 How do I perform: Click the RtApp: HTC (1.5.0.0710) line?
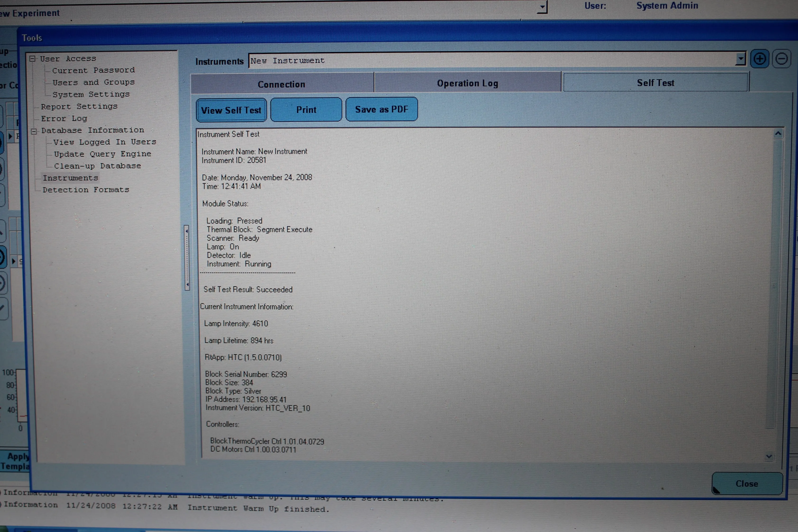(x=243, y=357)
